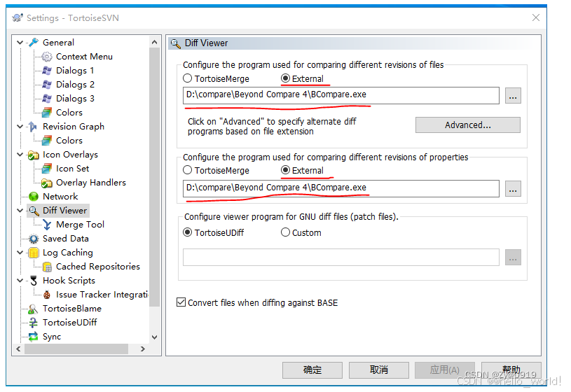Click the properties diff program path field
The image size is (571, 392).
(341, 188)
